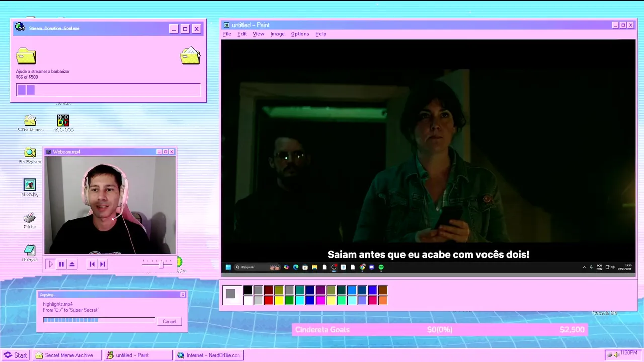
Task: Expand hidden tray icons chevron in captured taskbar
Action: click(x=584, y=267)
